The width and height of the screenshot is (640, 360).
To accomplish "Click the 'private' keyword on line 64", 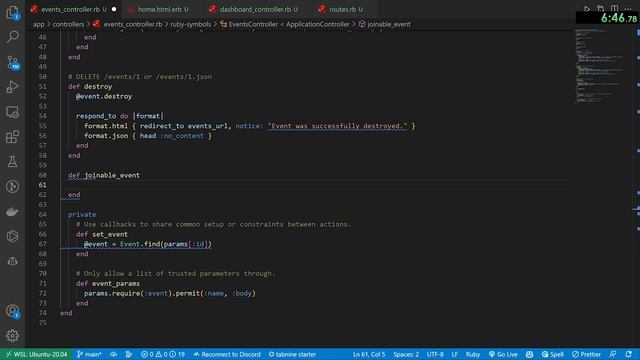I will pos(82,214).
